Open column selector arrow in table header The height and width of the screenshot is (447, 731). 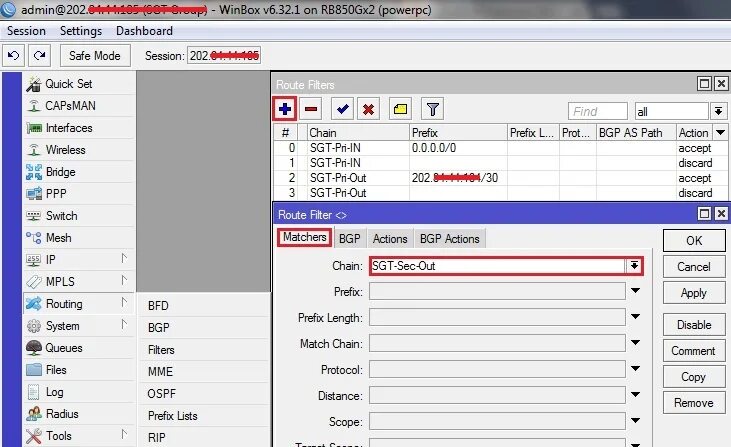[720, 133]
